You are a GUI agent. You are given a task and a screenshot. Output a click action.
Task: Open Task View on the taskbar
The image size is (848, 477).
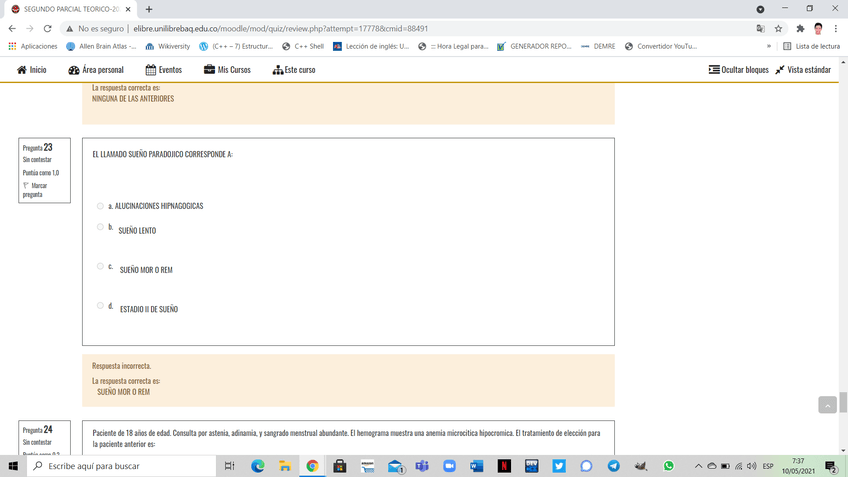tap(229, 466)
